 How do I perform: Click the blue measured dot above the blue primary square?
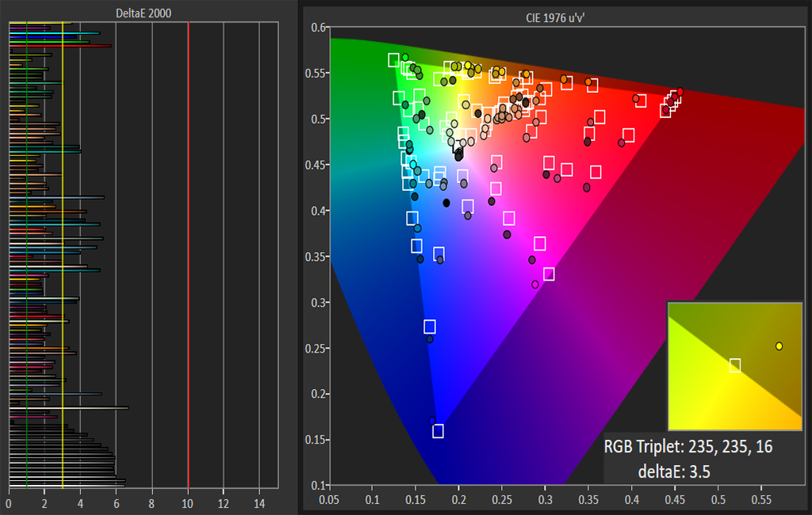pos(432,421)
